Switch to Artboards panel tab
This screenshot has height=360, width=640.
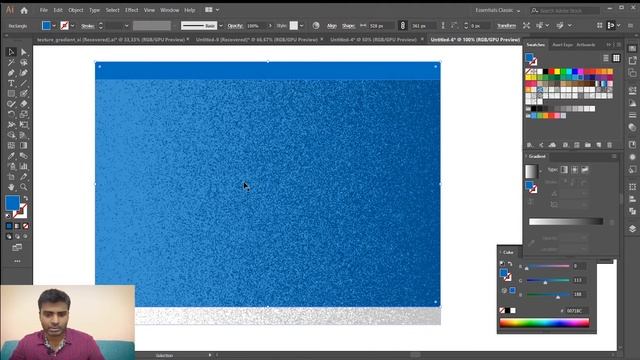(586, 45)
